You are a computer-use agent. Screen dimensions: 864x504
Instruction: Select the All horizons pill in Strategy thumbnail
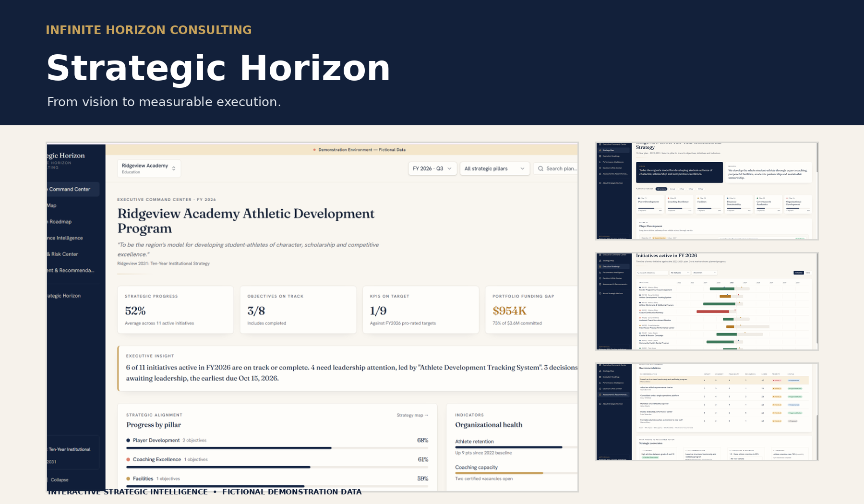coord(661,189)
